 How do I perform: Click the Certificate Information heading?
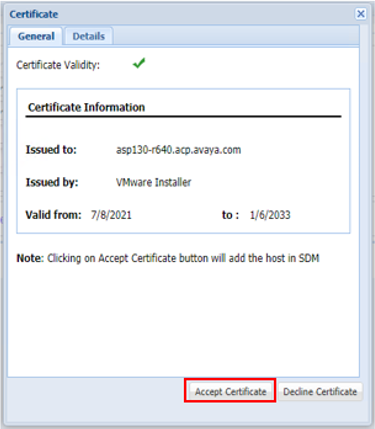point(86,107)
